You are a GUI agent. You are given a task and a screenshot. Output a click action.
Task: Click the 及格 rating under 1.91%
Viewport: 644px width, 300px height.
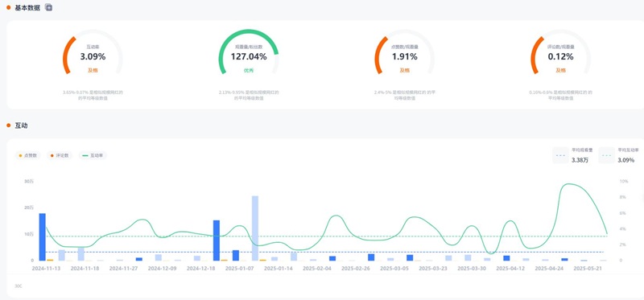point(405,70)
